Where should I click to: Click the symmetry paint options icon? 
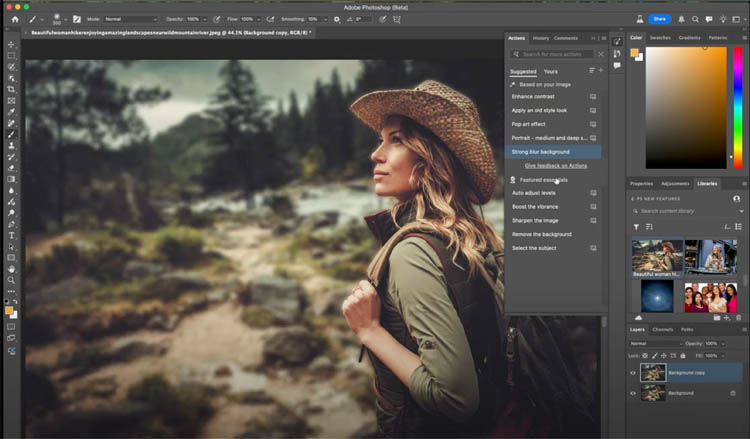click(397, 19)
